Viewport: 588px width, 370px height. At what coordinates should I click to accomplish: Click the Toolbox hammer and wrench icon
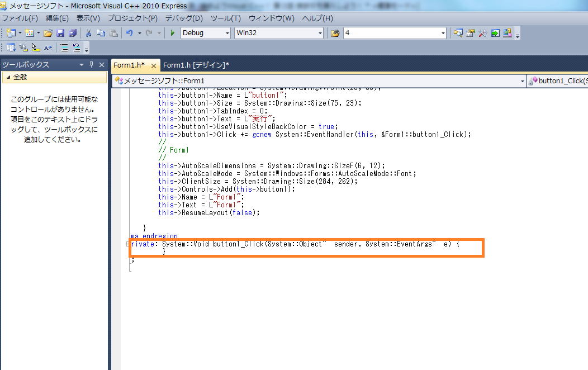[482, 33]
